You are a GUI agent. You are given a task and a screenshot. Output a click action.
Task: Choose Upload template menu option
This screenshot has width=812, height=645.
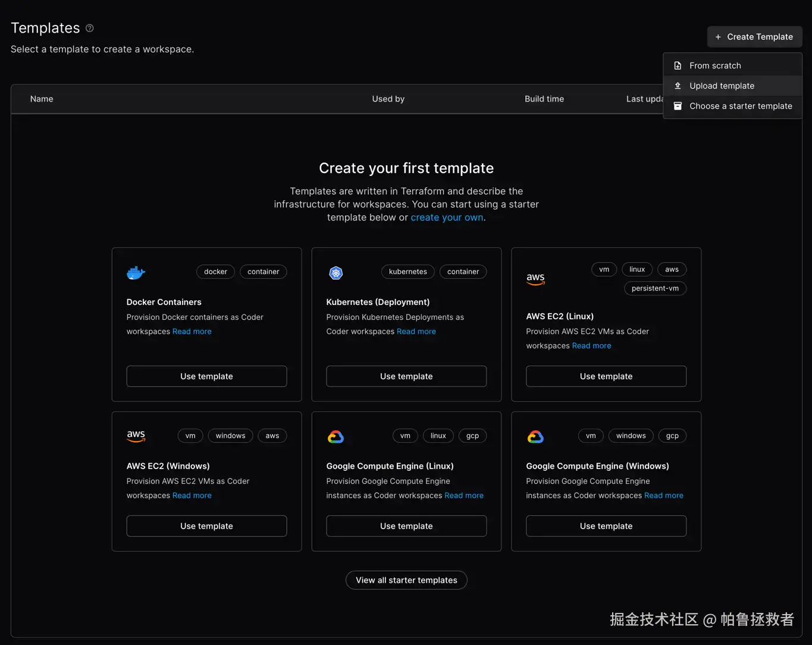[733, 86]
